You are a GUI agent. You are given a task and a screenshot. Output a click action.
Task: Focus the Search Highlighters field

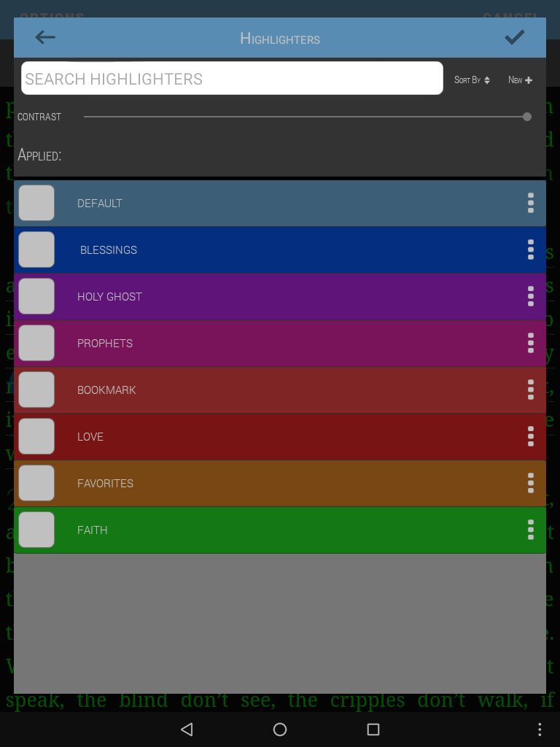[x=232, y=78]
